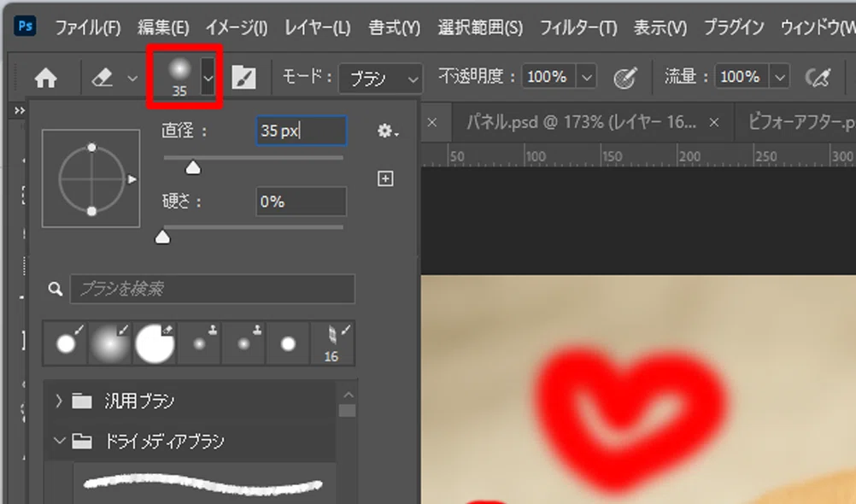
Task: Open the 不透明度 slider dropdown arrow
Action: point(586,77)
